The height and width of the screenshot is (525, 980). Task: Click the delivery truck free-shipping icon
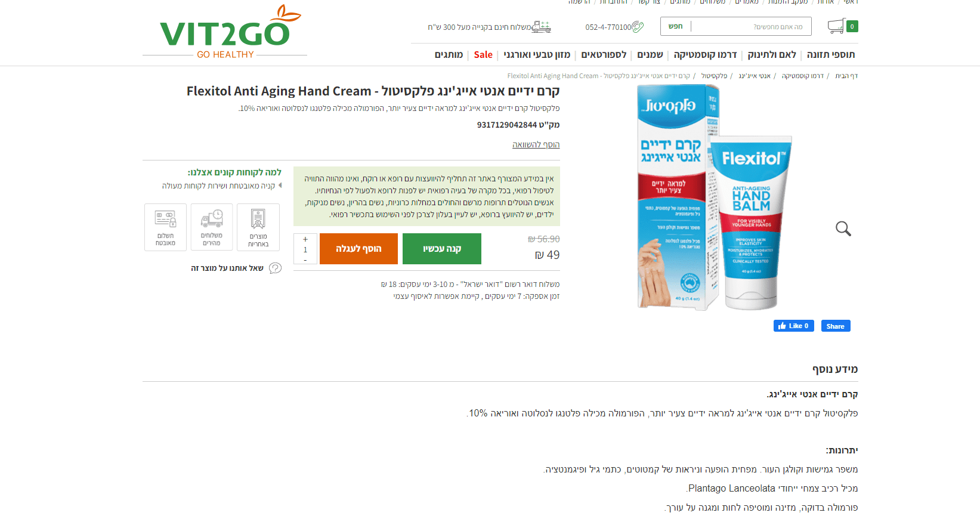[541, 27]
